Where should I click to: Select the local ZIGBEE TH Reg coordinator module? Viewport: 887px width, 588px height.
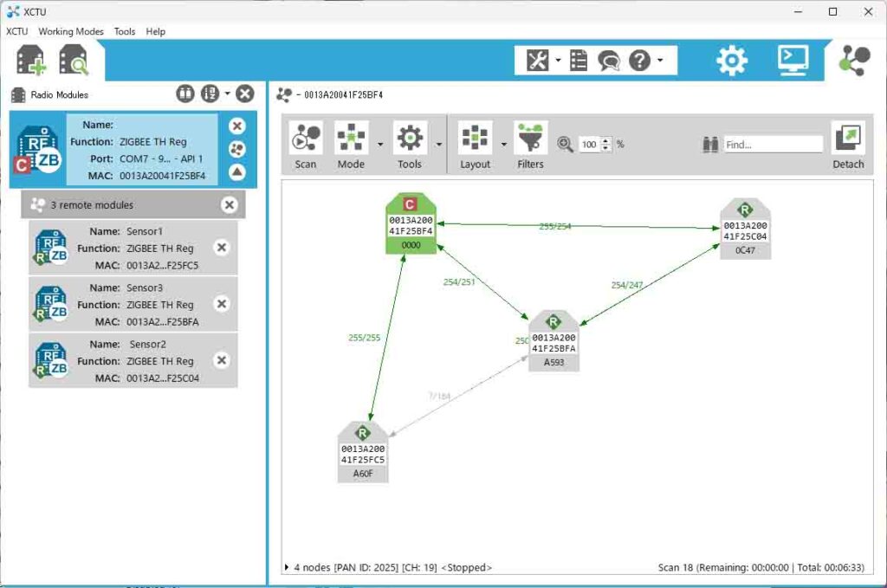(x=133, y=149)
